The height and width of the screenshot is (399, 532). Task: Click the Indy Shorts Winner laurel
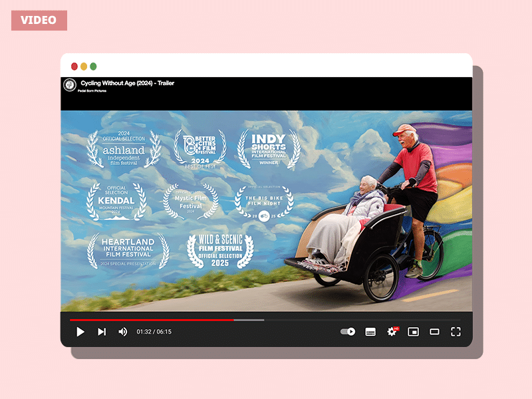point(269,148)
